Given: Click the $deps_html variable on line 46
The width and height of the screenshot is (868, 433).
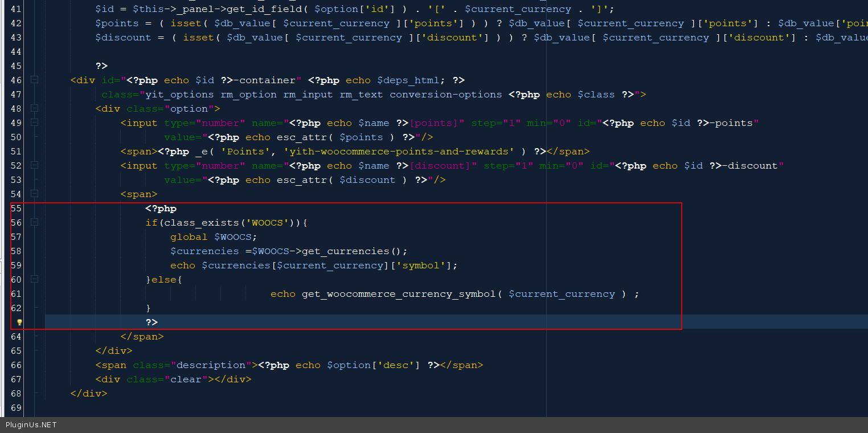Looking at the screenshot, I should pos(408,80).
